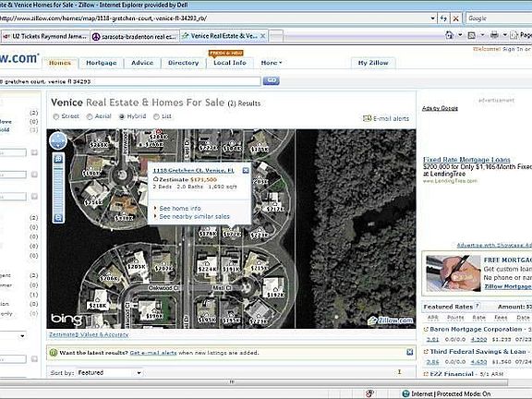Open the 1118 Gretchen Ct address link
The height and width of the screenshot is (399, 532).
point(193,170)
